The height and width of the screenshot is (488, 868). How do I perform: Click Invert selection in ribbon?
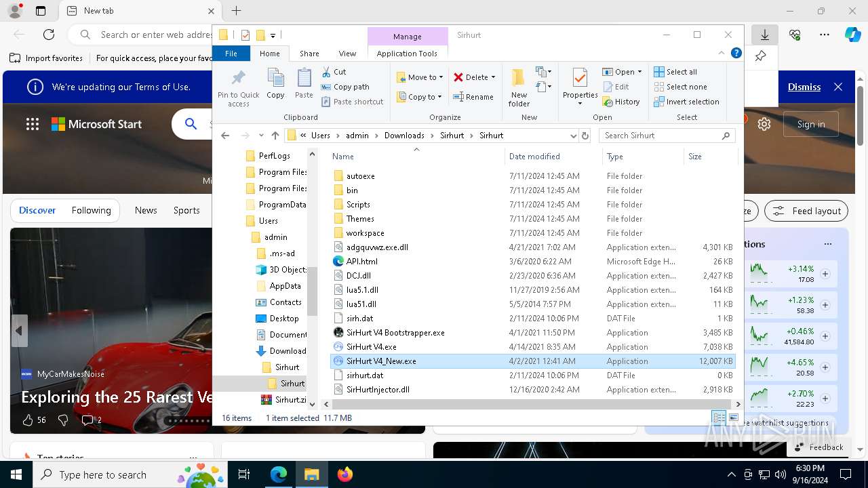(x=686, y=102)
